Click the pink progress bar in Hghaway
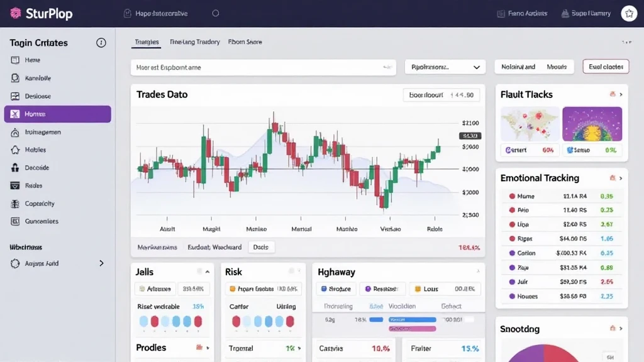This screenshot has height=362, width=644. coord(413,329)
